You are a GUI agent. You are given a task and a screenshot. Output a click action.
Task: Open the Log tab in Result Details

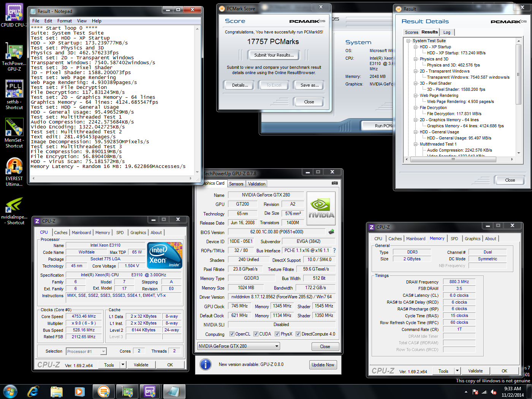447,32
